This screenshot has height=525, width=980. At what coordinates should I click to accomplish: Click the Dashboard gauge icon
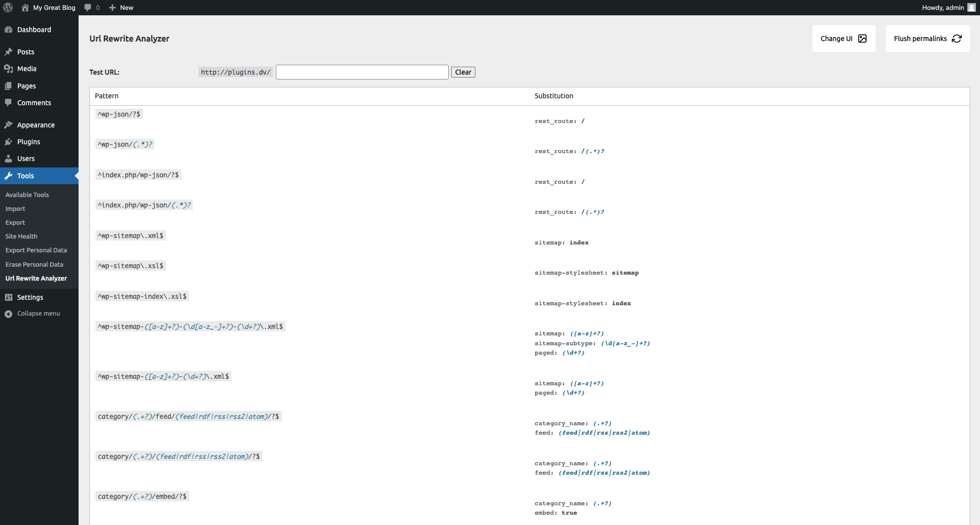8,30
